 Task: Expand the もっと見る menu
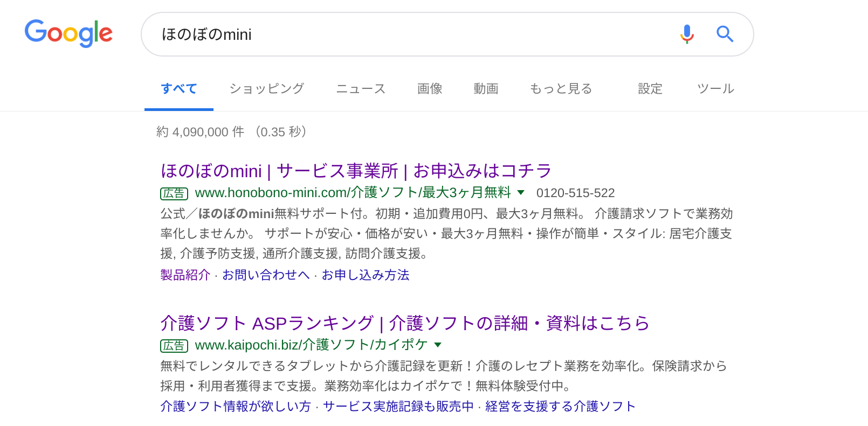[561, 89]
